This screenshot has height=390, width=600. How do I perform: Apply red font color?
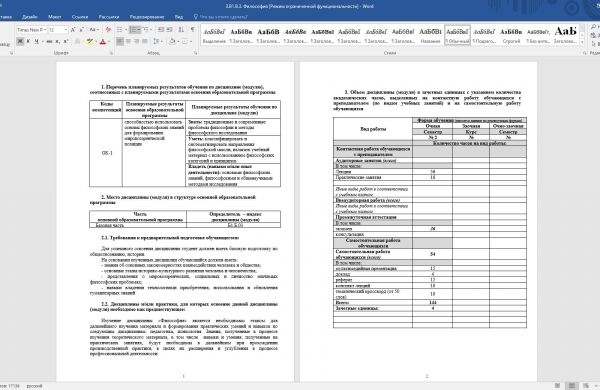102,41
